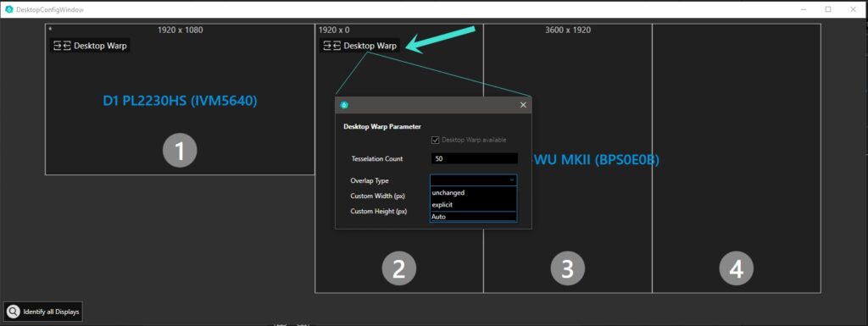This screenshot has width=868, height=326.
Task: Click the teal logo in the warp dialog
Action: click(344, 105)
